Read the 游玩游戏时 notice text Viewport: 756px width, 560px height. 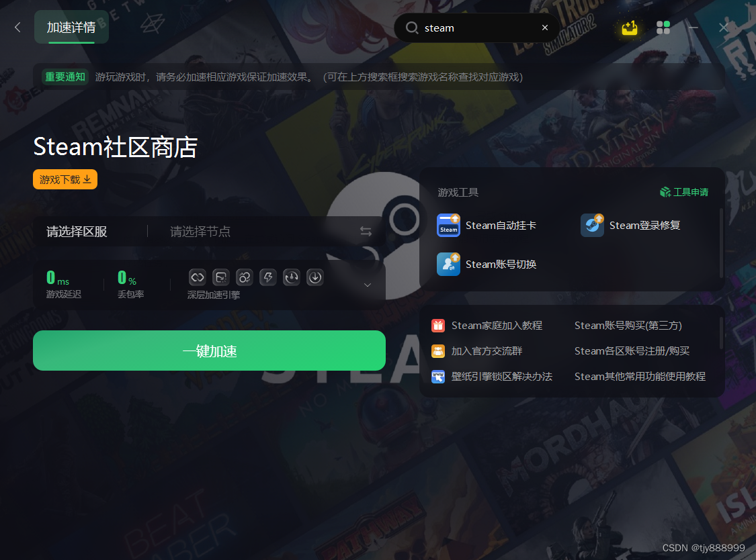pyautogui.click(x=308, y=77)
